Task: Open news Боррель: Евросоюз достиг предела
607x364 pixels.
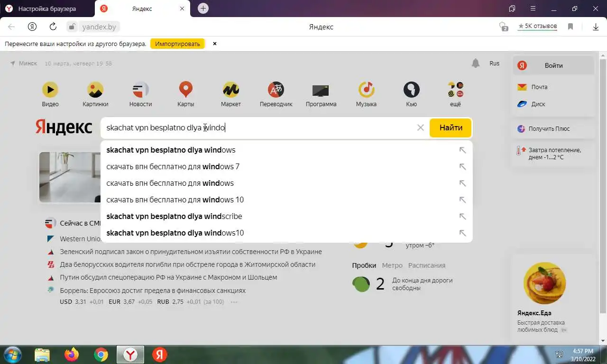Action: pyautogui.click(x=153, y=291)
